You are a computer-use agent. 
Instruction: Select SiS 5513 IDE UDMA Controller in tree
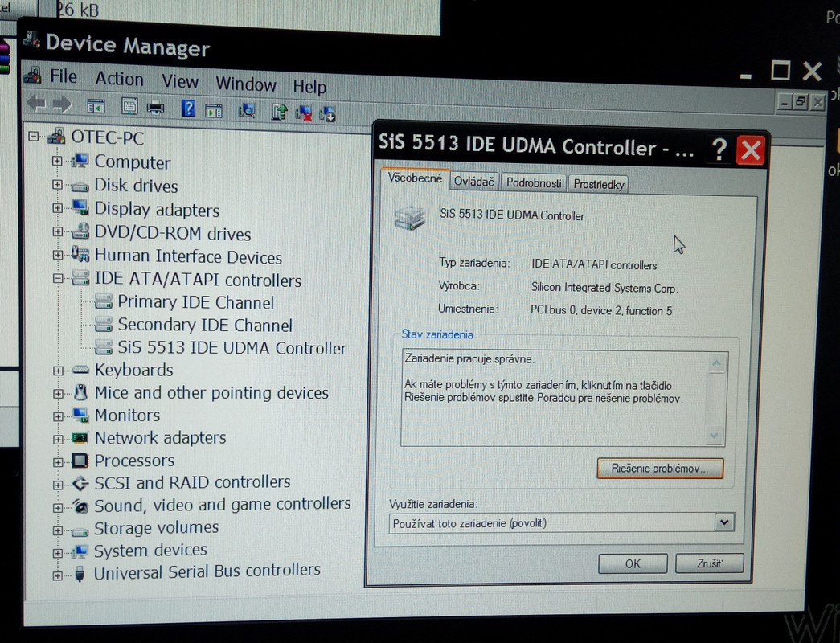pos(232,348)
